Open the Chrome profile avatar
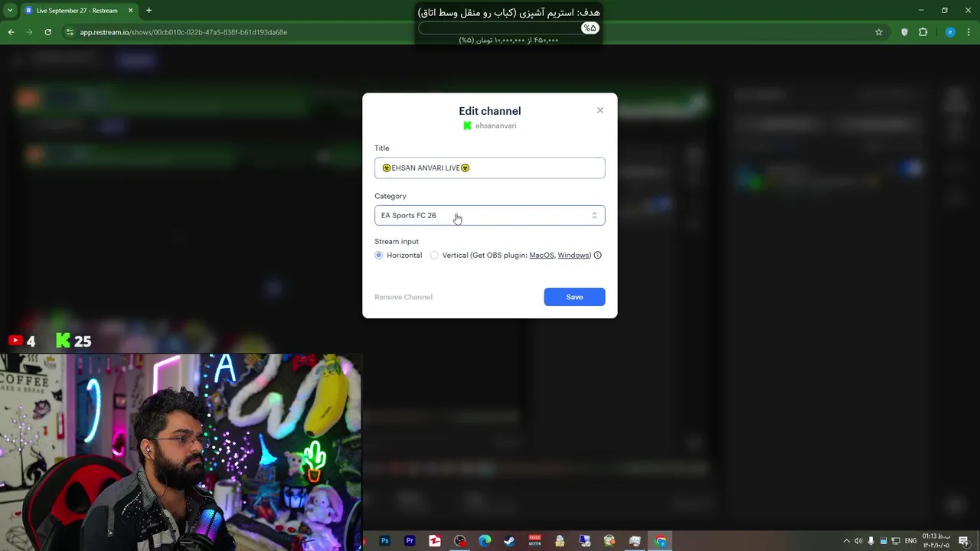The image size is (980, 551). point(950,32)
